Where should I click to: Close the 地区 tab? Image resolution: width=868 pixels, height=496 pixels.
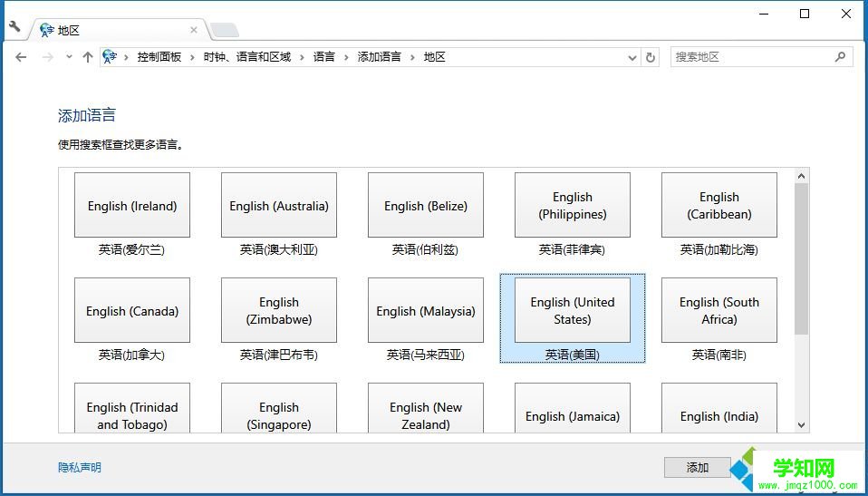click(x=194, y=30)
